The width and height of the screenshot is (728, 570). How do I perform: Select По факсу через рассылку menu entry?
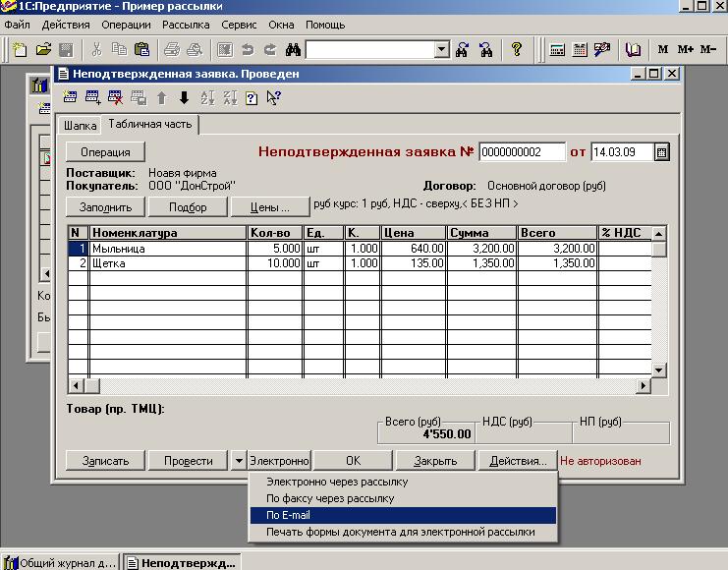[403, 498]
